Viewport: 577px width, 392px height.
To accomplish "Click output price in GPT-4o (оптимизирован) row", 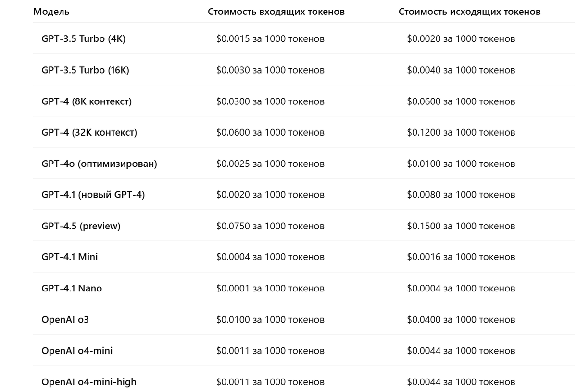I will 461,164.
